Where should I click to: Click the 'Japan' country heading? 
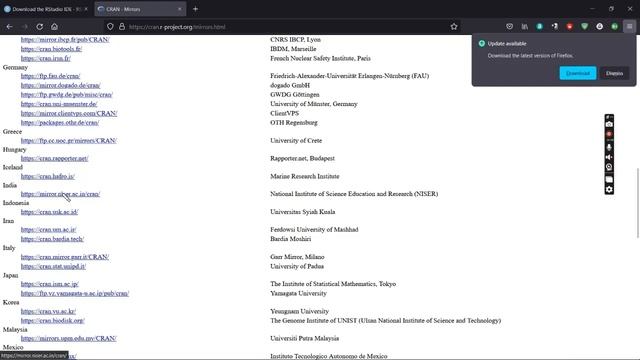tap(11, 276)
